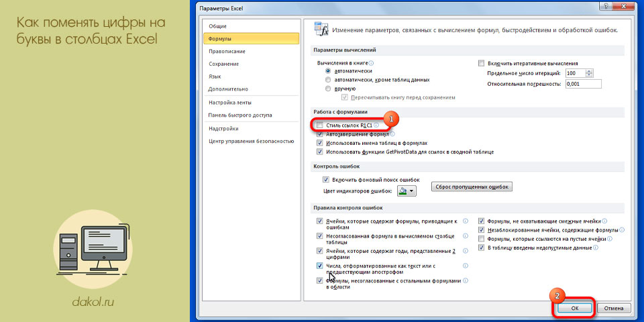The height and width of the screenshot is (322, 644).
Task: Toggle rule for years with 2 digits
Action: tap(320, 251)
